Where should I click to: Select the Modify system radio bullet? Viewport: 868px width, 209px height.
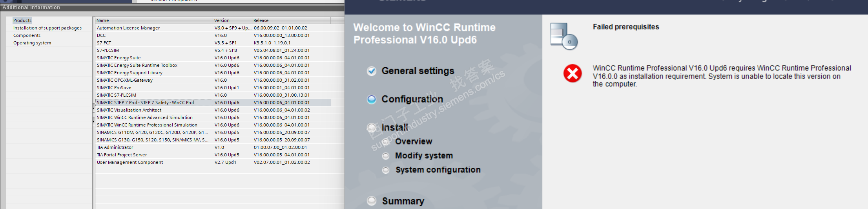click(x=386, y=156)
